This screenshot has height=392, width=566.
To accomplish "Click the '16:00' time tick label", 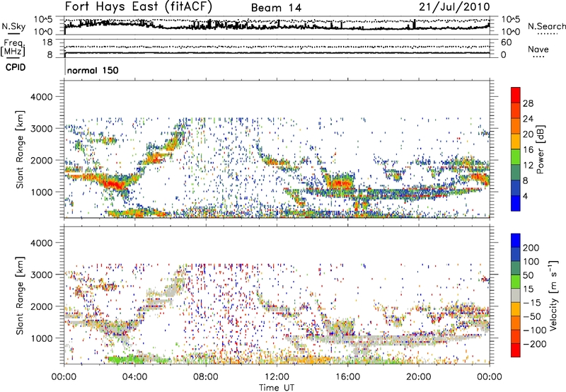I will pyautogui.click(x=347, y=377).
